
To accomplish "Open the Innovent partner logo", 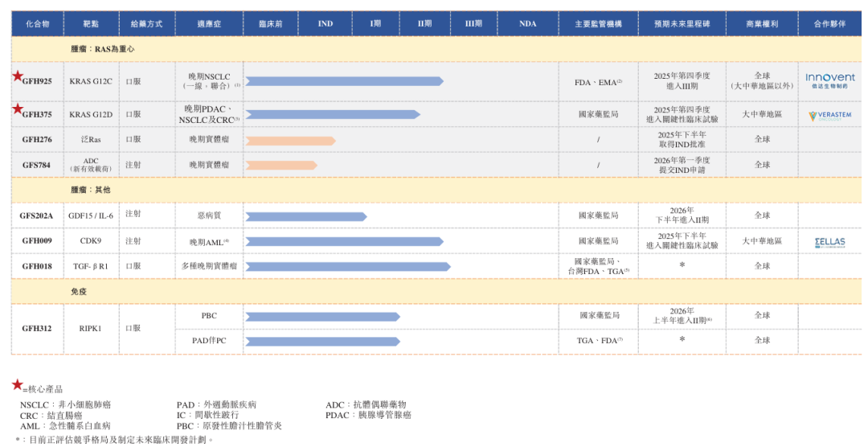I will [830, 80].
